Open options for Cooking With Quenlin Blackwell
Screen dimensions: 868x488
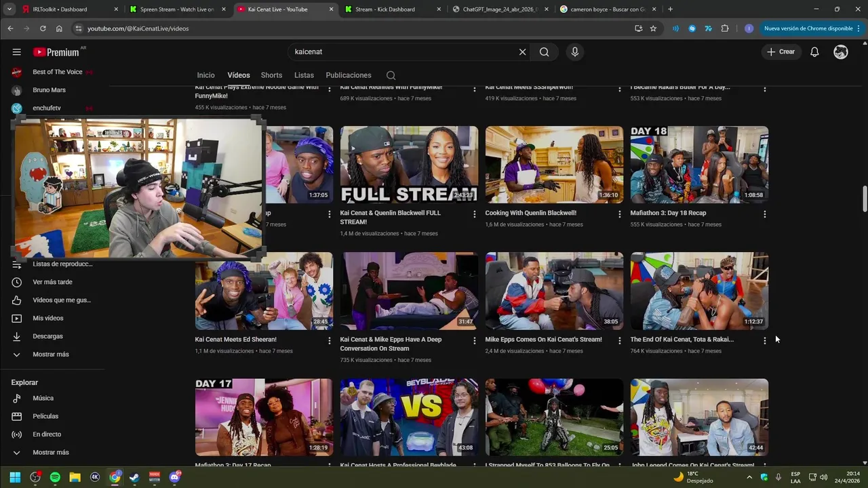[x=620, y=214]
